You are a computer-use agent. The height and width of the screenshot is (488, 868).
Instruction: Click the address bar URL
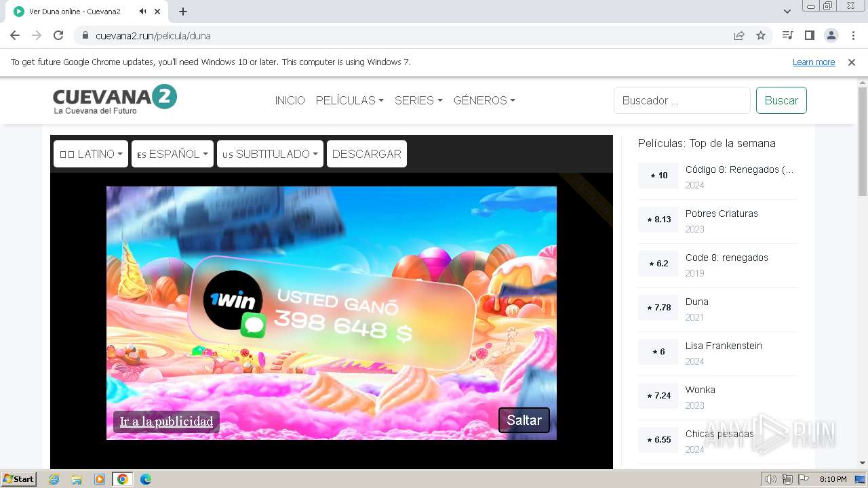153,36
